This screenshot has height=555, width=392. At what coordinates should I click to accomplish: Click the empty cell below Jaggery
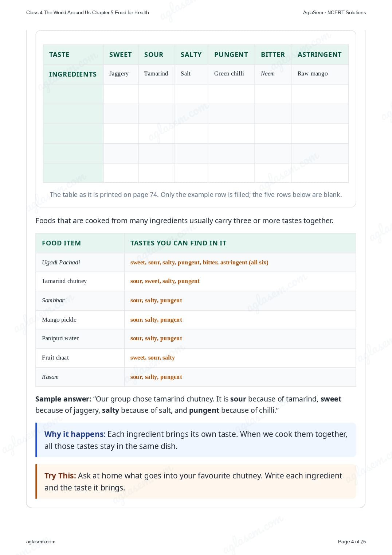[121, 94]
